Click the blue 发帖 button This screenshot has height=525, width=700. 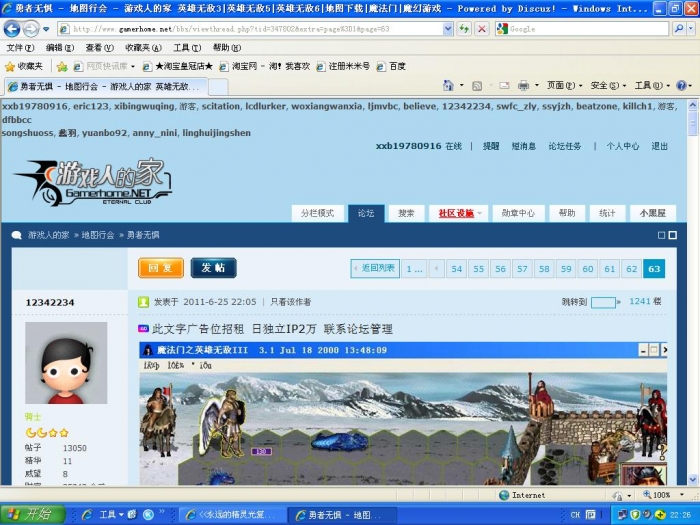(x=213, y=268)
